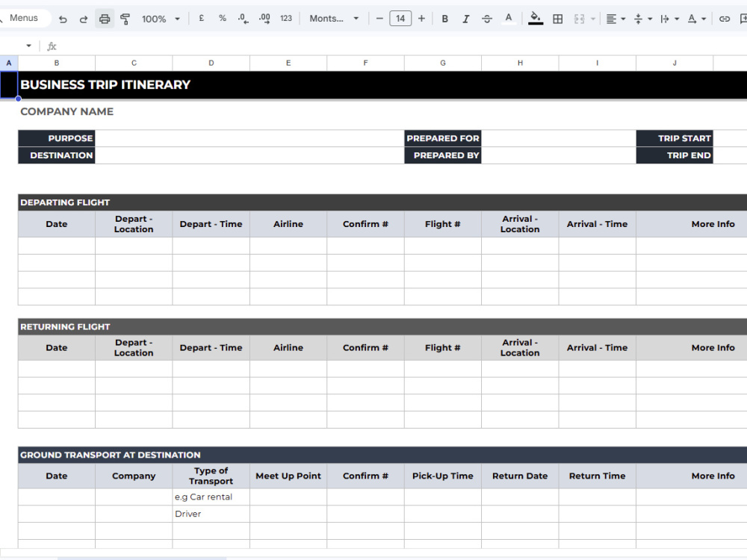
Task: Click the DESTINATION label cell
Action: tap(56, 155)
